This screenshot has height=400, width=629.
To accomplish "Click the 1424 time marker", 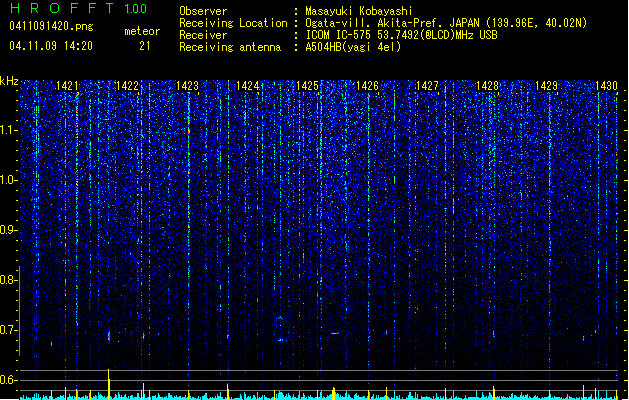I will click(x=248, y=86).
